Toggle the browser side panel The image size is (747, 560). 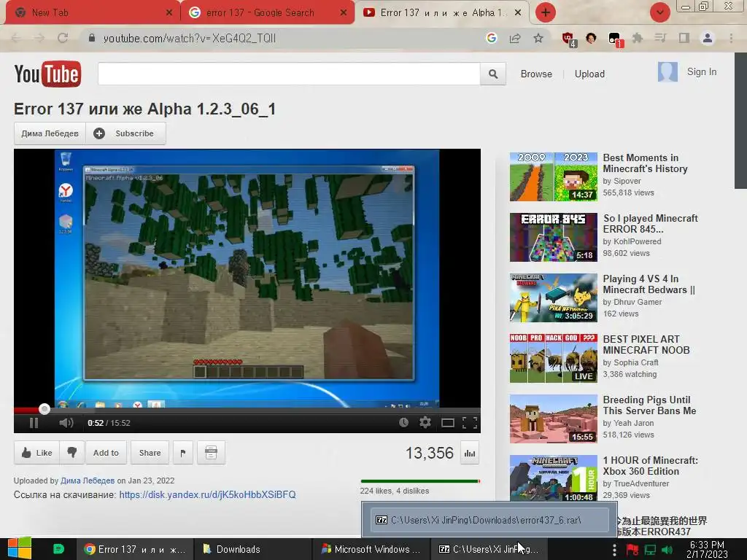684,38
